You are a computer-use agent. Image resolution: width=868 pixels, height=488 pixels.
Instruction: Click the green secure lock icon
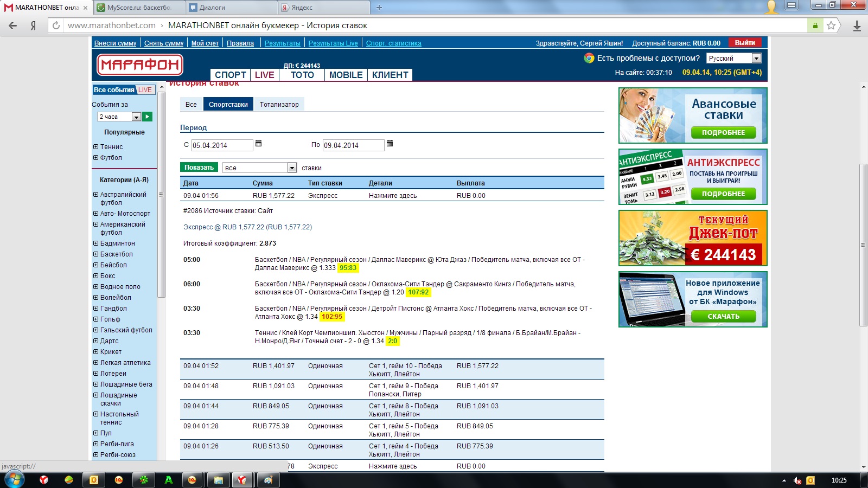[815, 25]
